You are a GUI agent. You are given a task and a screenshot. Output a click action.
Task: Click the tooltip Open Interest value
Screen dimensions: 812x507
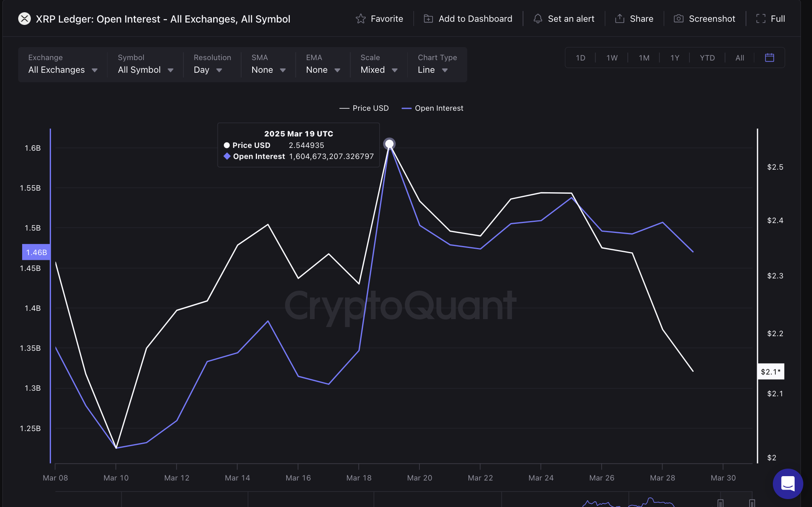click(x=331, y=156)
